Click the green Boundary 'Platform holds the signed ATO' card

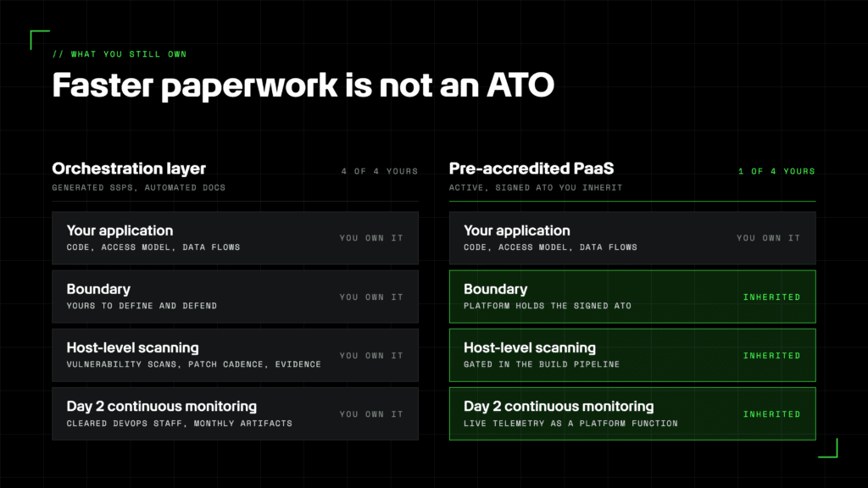click(632, 297)
